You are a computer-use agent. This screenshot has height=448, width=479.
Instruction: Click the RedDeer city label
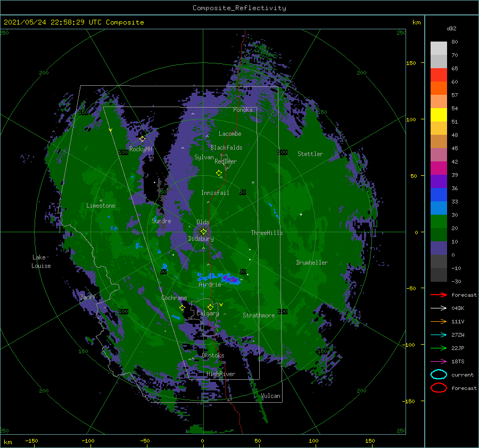pyautogui.click(x=226, y=161)
